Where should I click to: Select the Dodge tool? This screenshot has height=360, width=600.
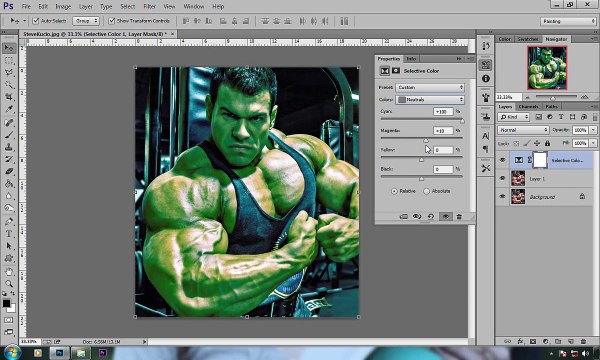[9, 209]
